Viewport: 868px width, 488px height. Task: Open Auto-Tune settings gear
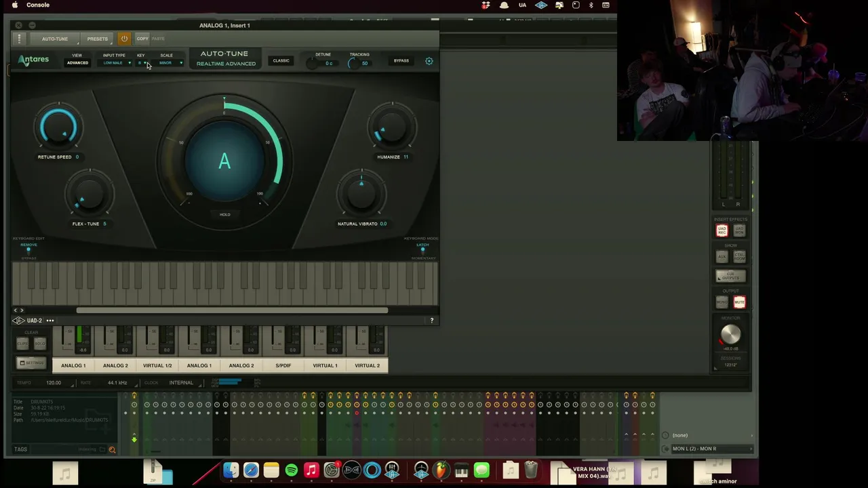click(x=429, y=61)
